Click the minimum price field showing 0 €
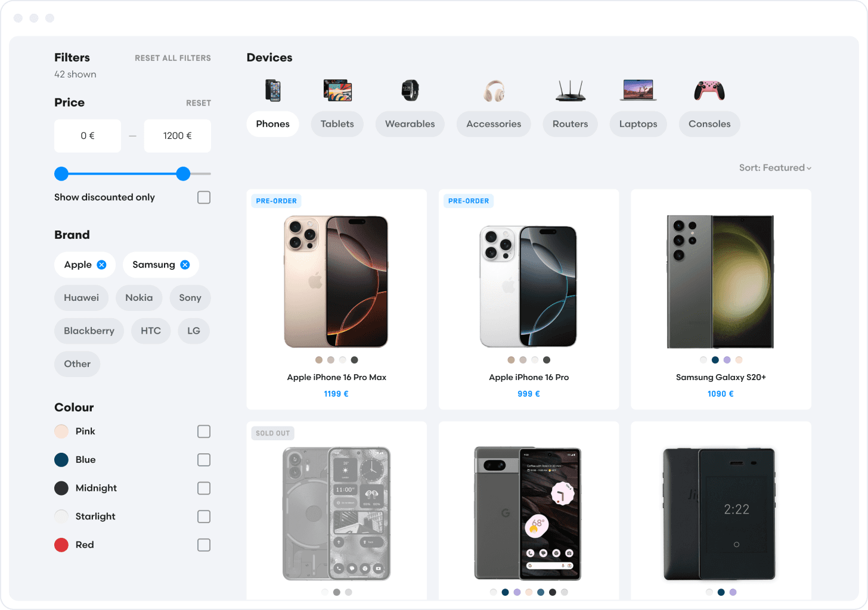868x610 pixels. pyautogui.click(x=88, y=136)
